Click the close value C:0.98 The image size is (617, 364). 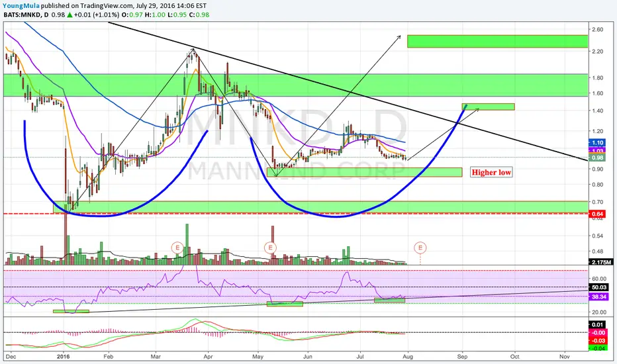[199, 15]
